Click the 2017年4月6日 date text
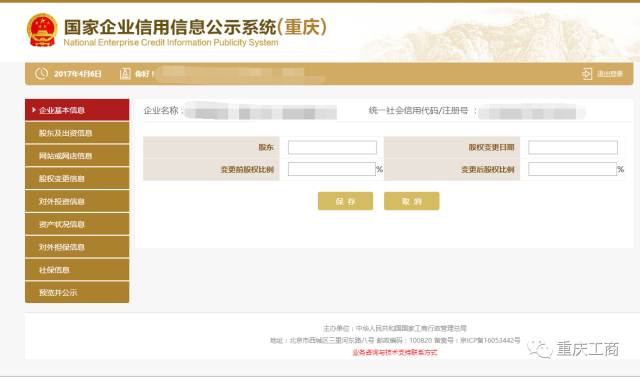 pyautogui.click(x=78, y=74)
